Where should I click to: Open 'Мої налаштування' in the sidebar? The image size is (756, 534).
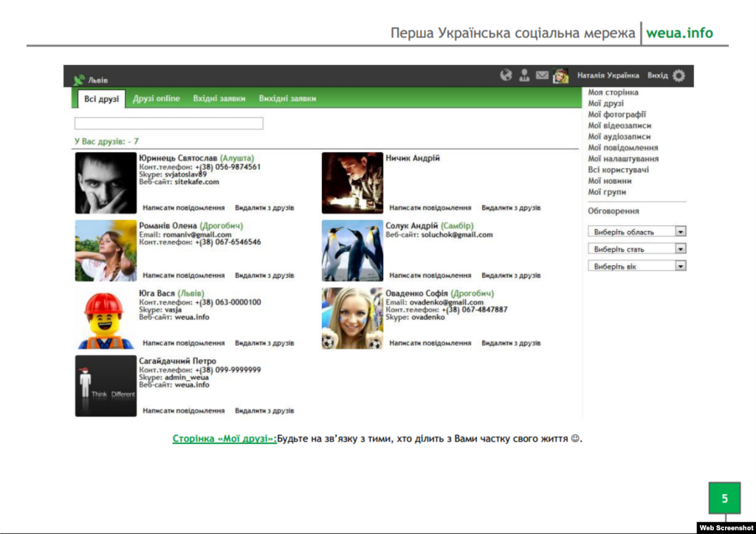click(x=623, y=159)
